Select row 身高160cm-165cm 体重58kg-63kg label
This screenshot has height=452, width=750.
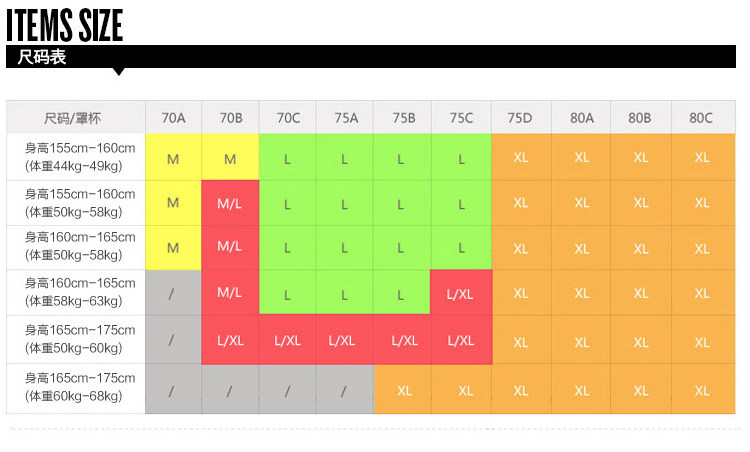[76, 292]
